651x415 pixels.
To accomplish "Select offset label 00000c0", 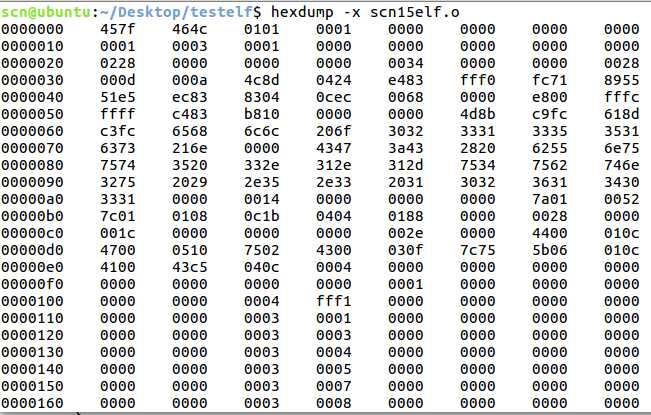I will tap(32, 233).
